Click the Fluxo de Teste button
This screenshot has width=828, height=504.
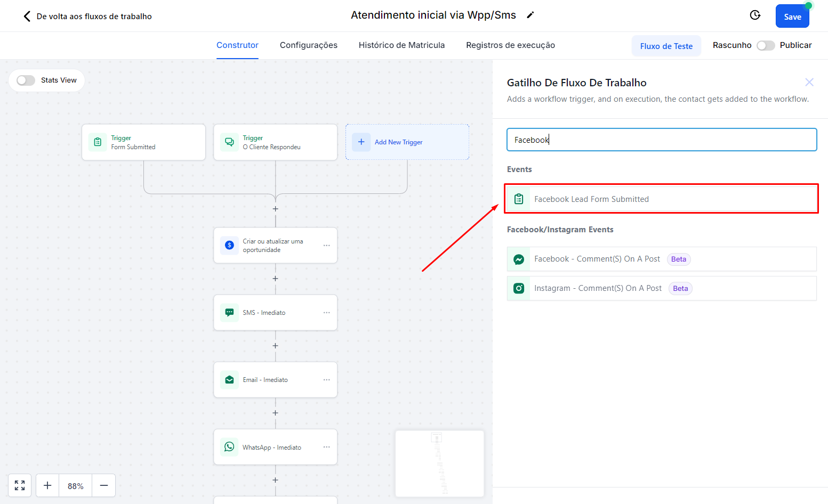click(x=666, y=46)
